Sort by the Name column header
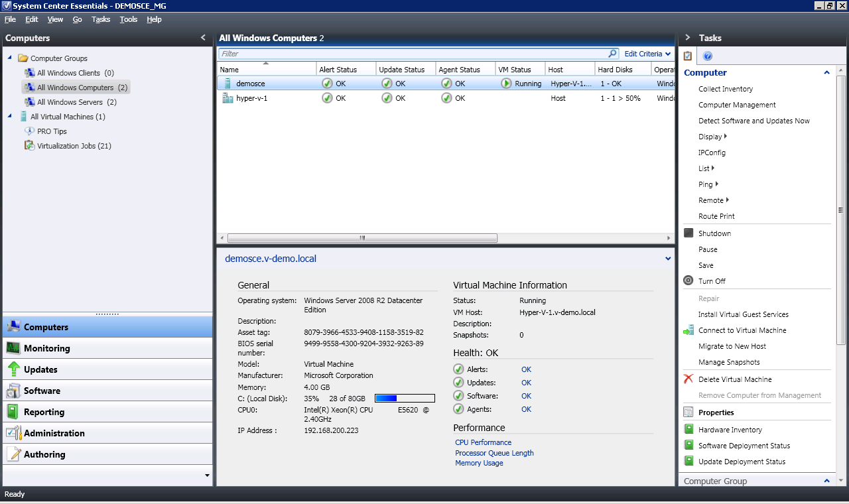 click(x=267, y=69)
